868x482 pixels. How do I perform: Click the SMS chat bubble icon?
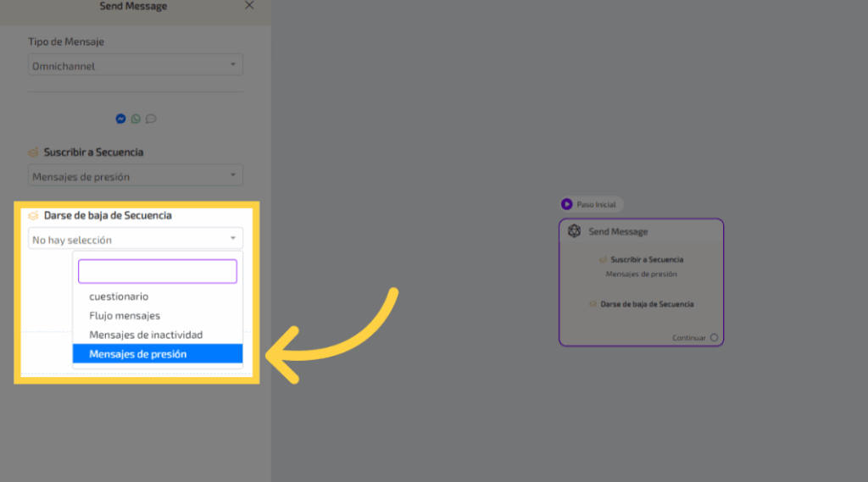tap(151, 119)
